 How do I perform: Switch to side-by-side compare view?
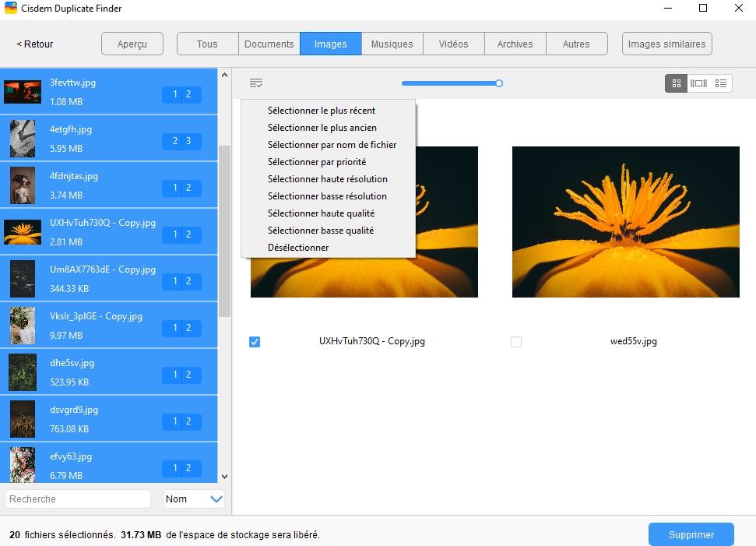(698, 83)
